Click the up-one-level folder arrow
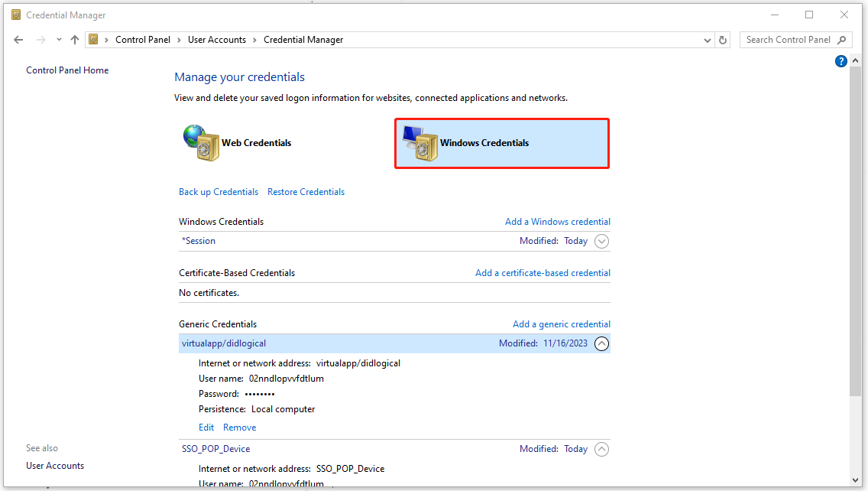The height and width of the screenshot is (491, 868). tap(74, 39)
